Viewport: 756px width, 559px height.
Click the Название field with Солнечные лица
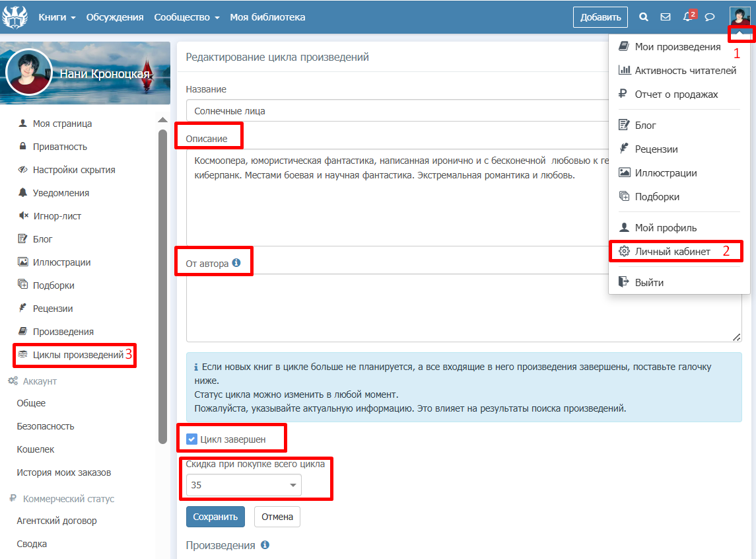click(397, 110)
